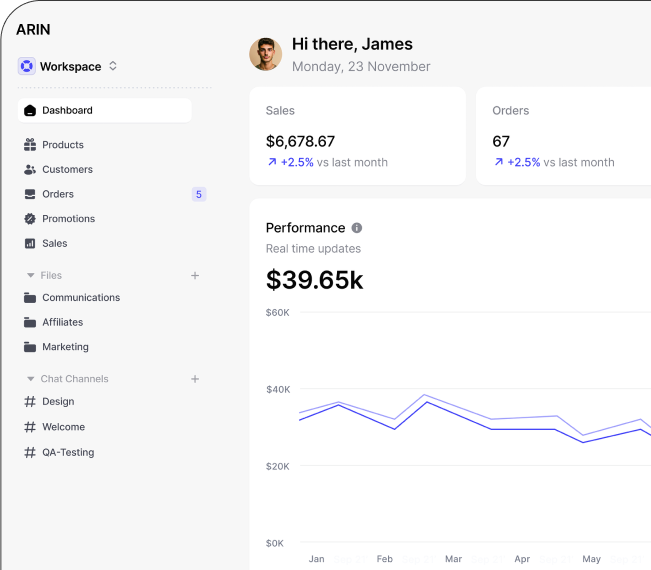Viewport: 651px width, 570px height.
Task: Open the Design chat channel
Action: (58, 402)
